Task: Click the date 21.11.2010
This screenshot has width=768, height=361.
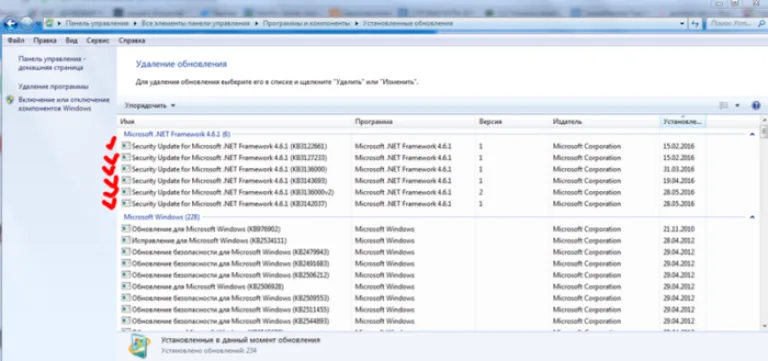Action: (678, 229)
